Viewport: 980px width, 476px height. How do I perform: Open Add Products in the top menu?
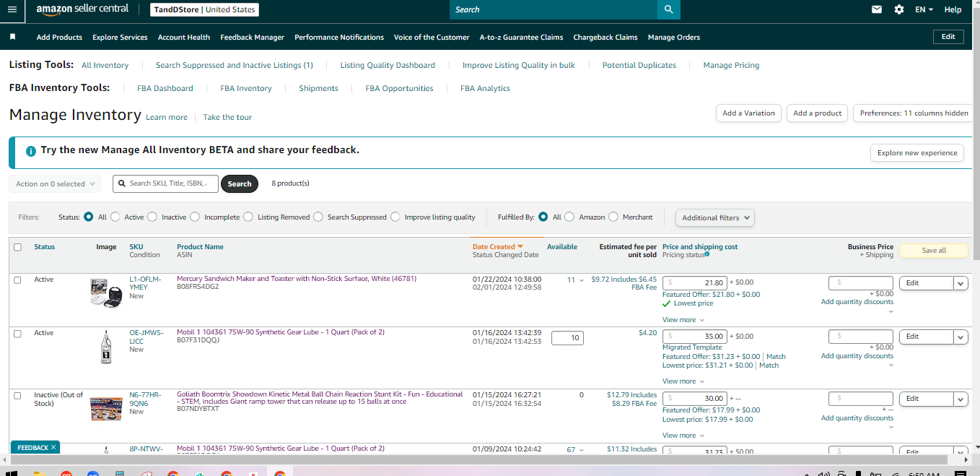pyautogui.click(x=59, y=37)
